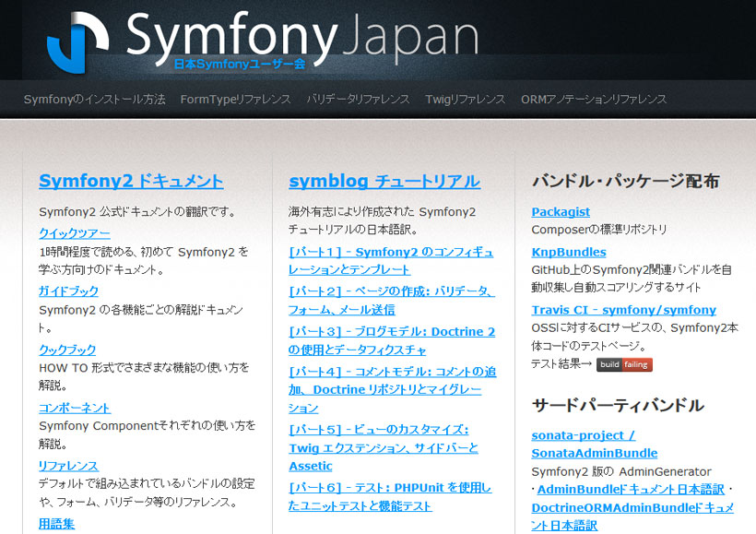Open Travis CI - symfony/symfony link
This screenshot has width=756, height=534.
(x=624, y=310)
